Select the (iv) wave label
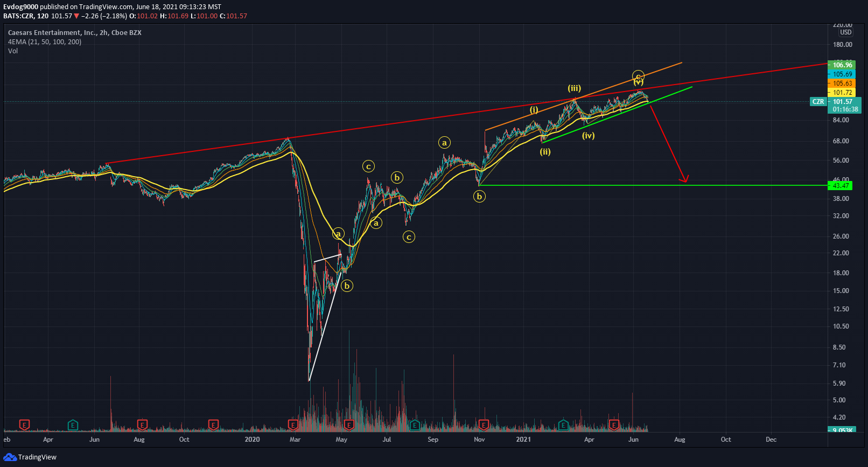868x467 pixels. coord(588,136)
